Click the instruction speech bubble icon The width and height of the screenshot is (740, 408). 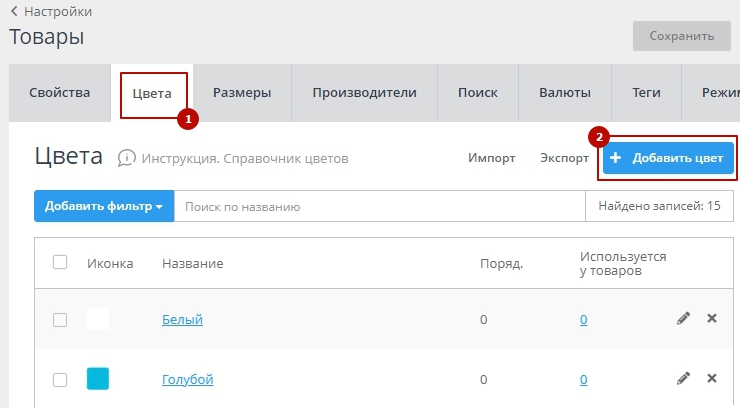pos(127,158)
